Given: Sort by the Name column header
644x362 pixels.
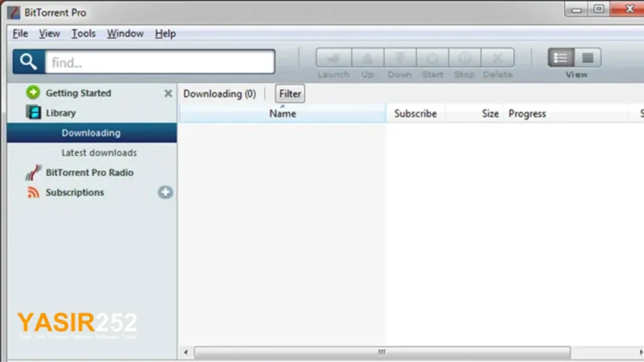Looking at the screenshot, I should [282, 113].
